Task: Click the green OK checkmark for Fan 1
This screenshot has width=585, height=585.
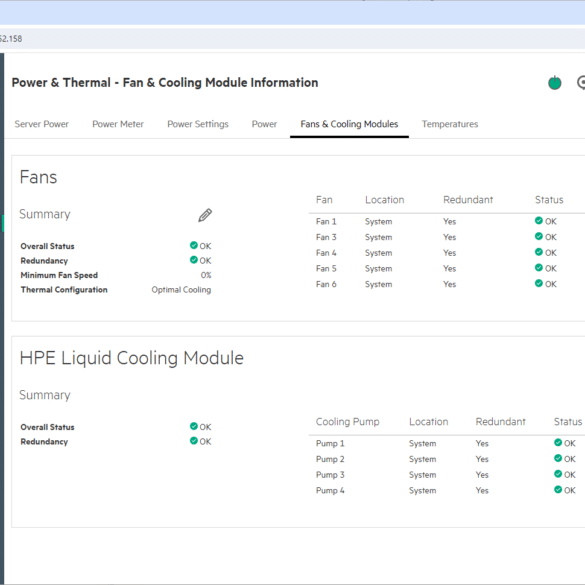Action: point(538,220)
